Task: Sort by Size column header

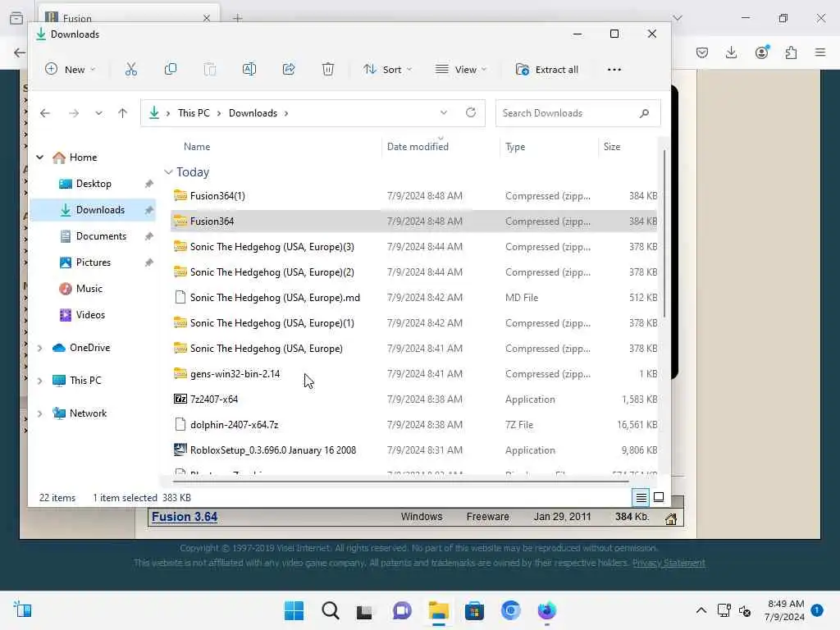Action: point(612,146)
